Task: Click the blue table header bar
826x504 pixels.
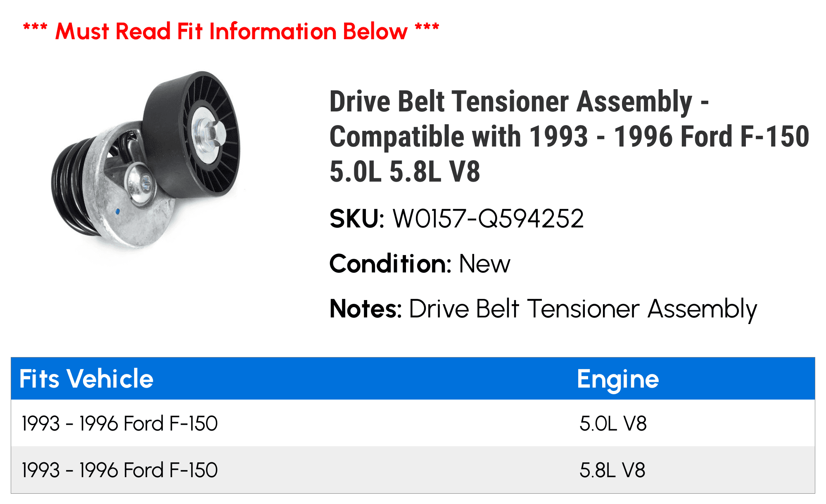Action: (x=413, y=379)
